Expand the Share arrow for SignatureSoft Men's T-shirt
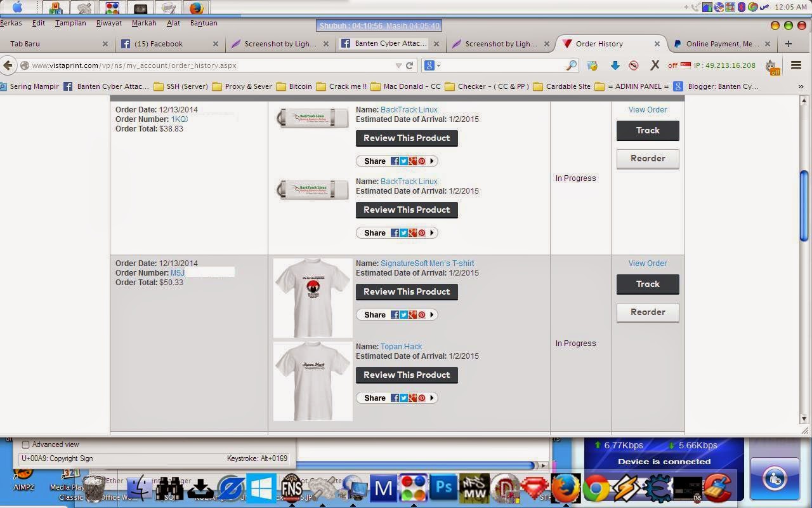Screen dimensions: 812x508 click(432, 315)
